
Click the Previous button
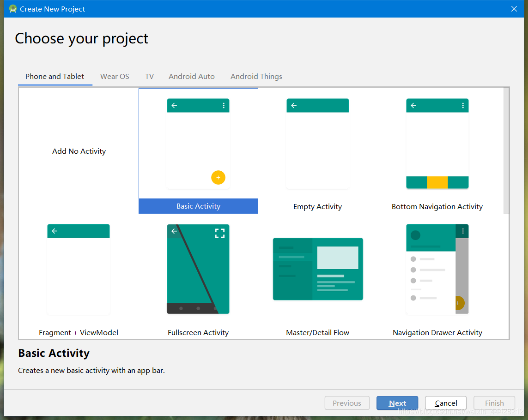347,403
